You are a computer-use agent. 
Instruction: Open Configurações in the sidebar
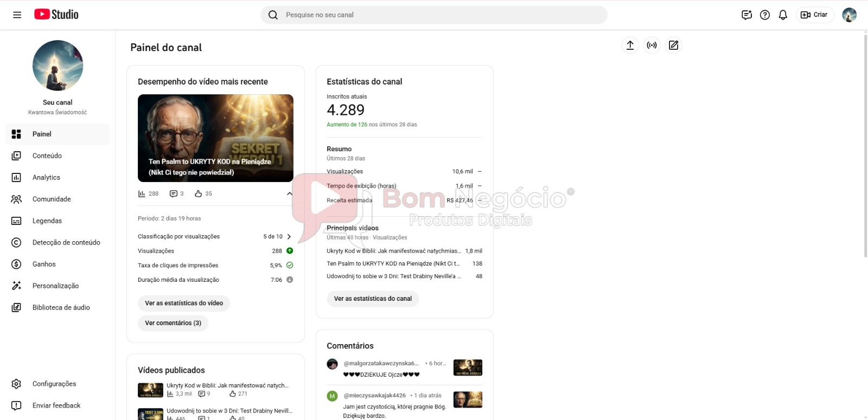(58, 384)
